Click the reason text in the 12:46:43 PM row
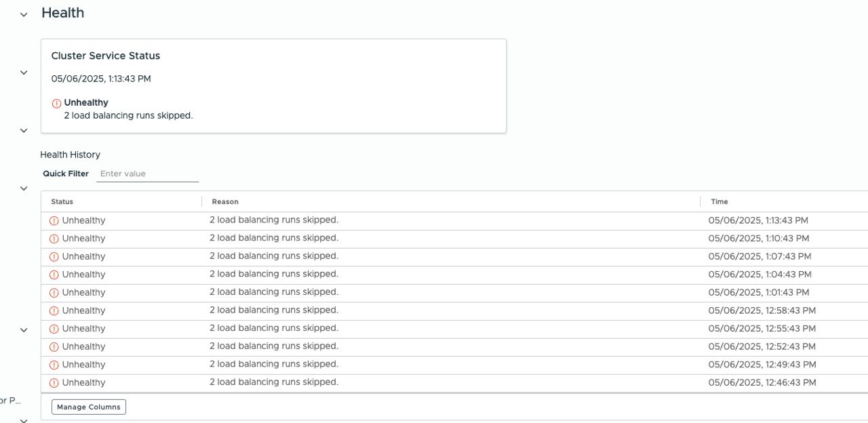Viewport: 868px width, 423px height. coord(274,382)
